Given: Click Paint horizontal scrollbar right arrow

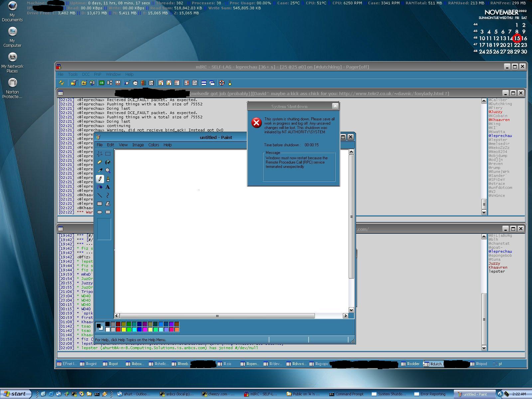Looking at the screenshot, I should [x=345, y=316].
